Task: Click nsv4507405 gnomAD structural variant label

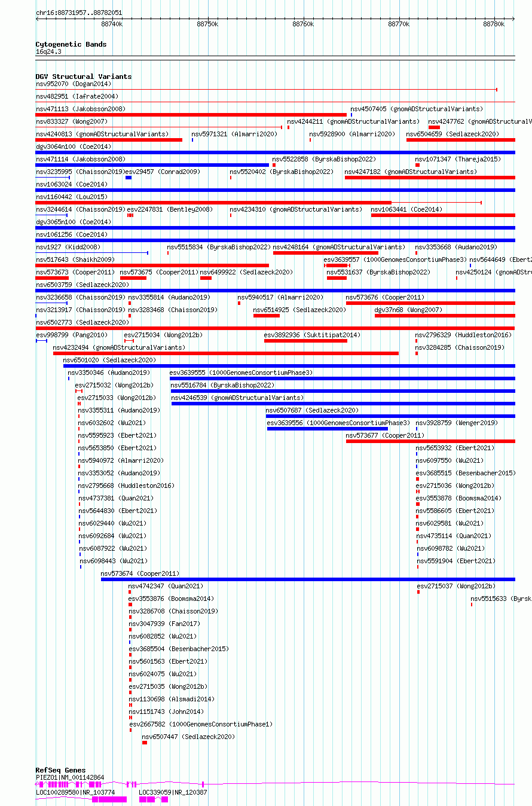Action: pos(417,109)
